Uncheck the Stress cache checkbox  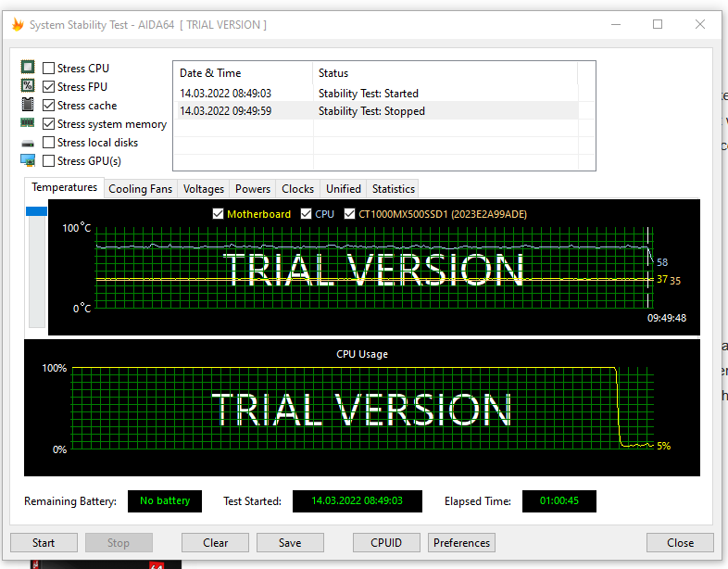(48, 106)
